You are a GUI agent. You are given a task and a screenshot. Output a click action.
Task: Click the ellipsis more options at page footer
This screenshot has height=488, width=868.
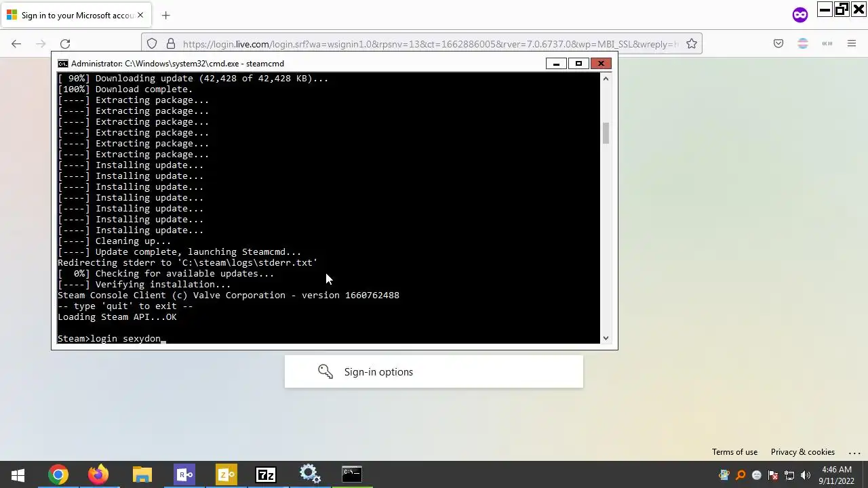[854, 452]
